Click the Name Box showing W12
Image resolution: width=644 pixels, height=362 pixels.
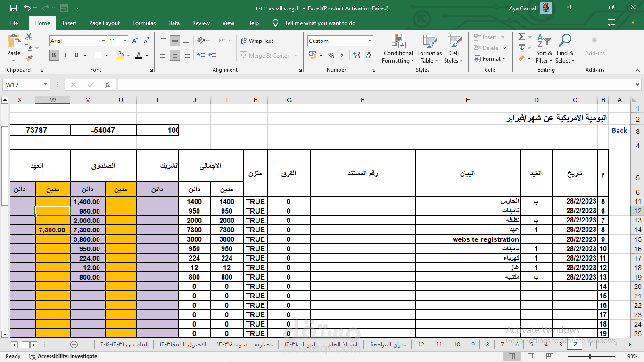point(22,85)
